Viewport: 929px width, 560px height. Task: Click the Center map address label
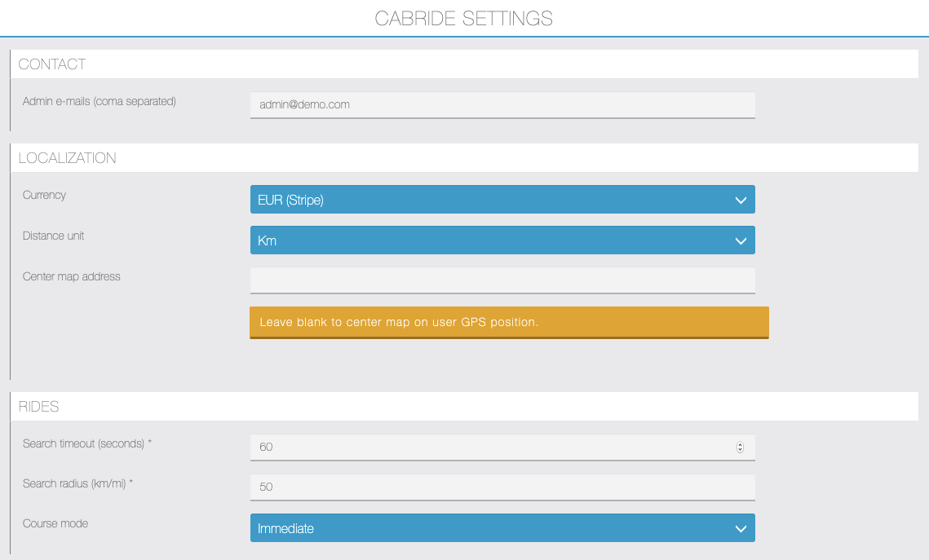tap(71, 276)
